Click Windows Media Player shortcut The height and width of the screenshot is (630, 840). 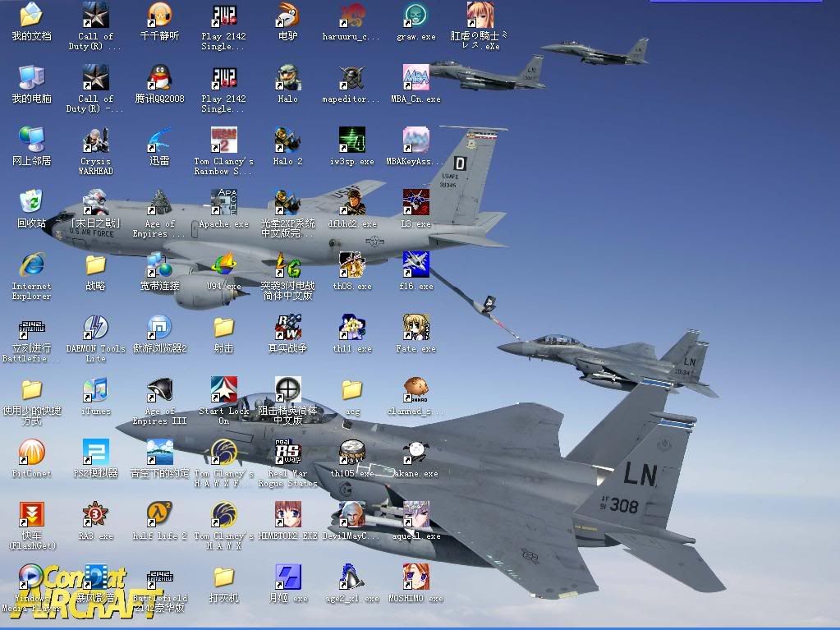coord(31,577)
